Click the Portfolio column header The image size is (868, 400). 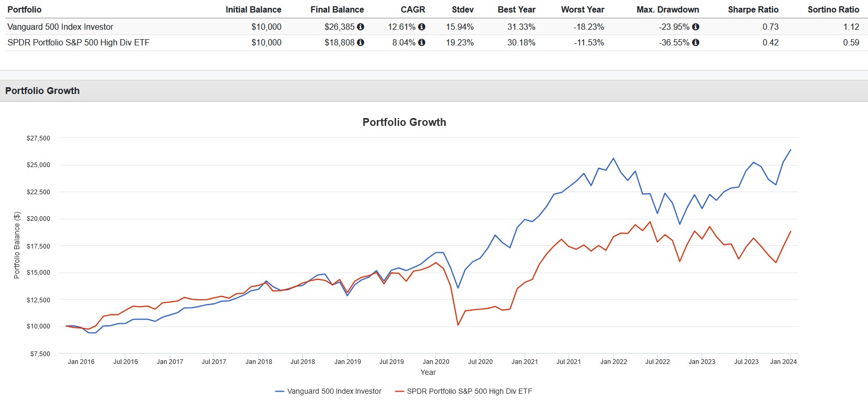pyautogui.click(x=25, y=9)
